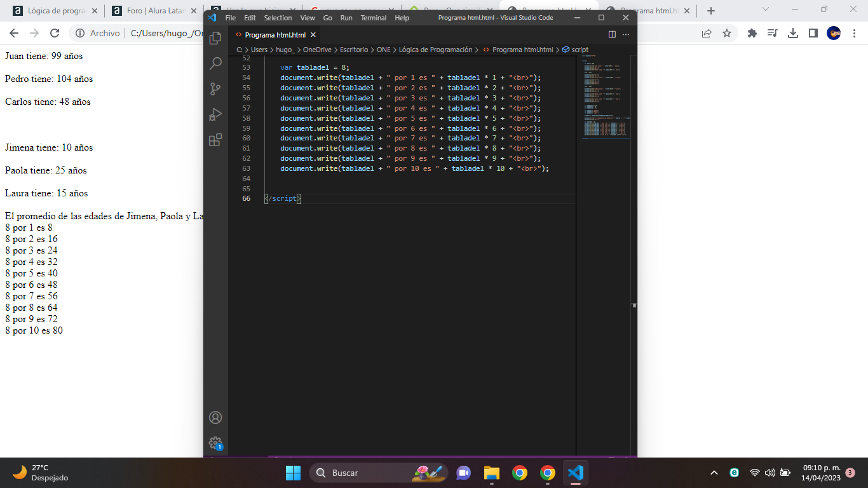Expand Programa html.html breadcrumb
The height and width of the screenshot is (488, 868).
pos(517,50)
